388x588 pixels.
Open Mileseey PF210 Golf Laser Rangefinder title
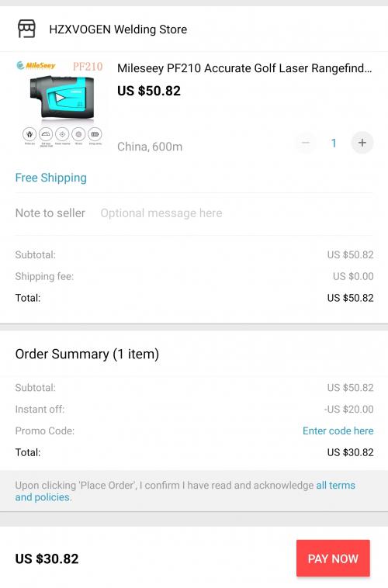click(x=244, y=68)
